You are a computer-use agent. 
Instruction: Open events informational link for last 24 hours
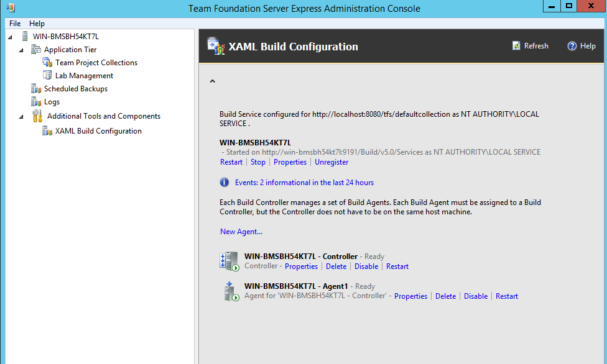pos(304,183)
